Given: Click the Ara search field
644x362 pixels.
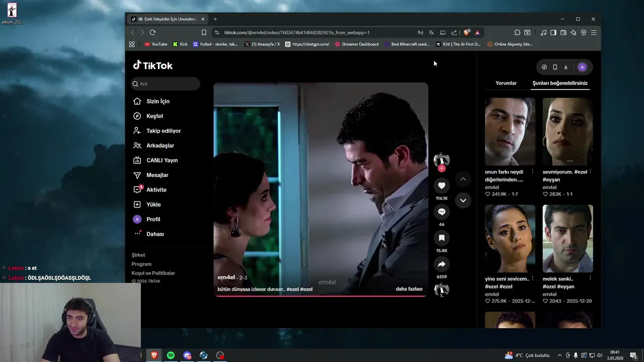Looking at the screenshot, I should pos(165,84).
